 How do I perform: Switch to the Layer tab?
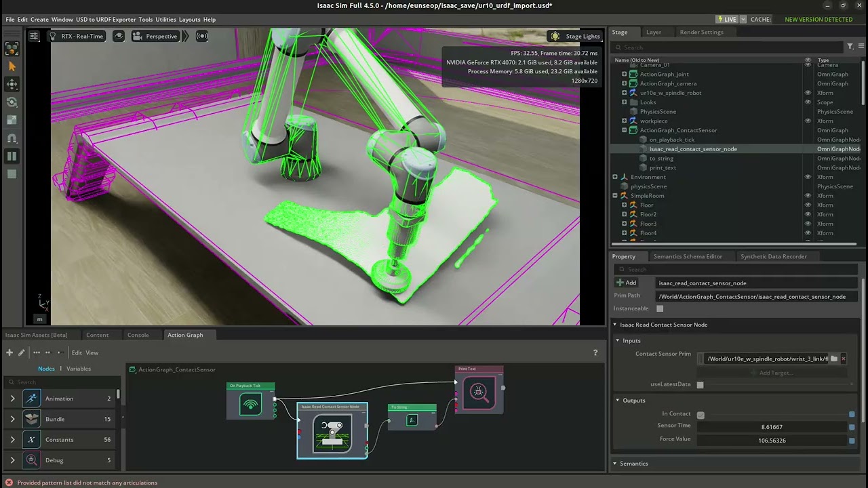tap(654, 32)
